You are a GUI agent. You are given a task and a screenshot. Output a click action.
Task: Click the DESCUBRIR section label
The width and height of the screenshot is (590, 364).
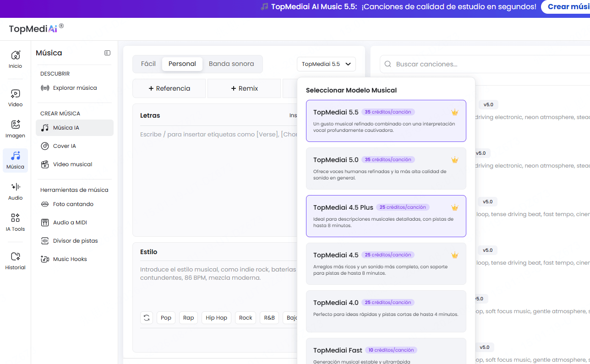[55, 74]
